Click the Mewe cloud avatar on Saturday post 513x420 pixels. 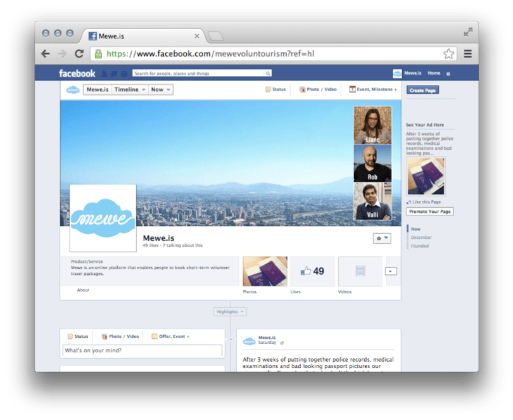click(x=249, y=341)
